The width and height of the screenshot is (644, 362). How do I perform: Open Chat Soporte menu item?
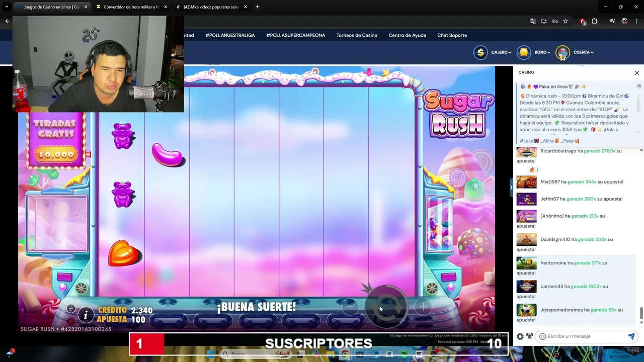[452, 35]
